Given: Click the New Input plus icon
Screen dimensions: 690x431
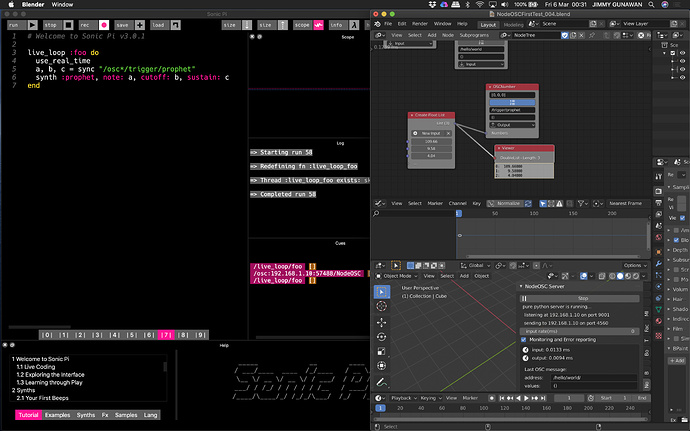Looking at the screenshot, I should [x=415, y=133].
